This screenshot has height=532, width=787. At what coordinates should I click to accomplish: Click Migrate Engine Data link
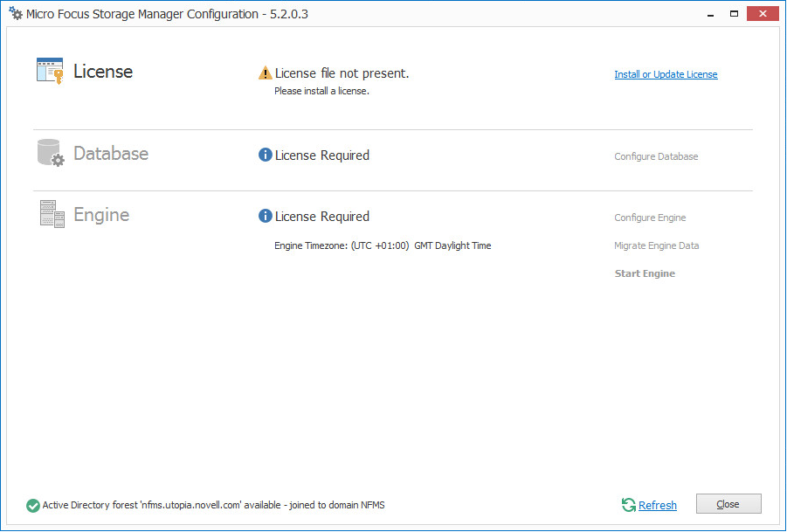pyautogui.click(x=656, y=246)
